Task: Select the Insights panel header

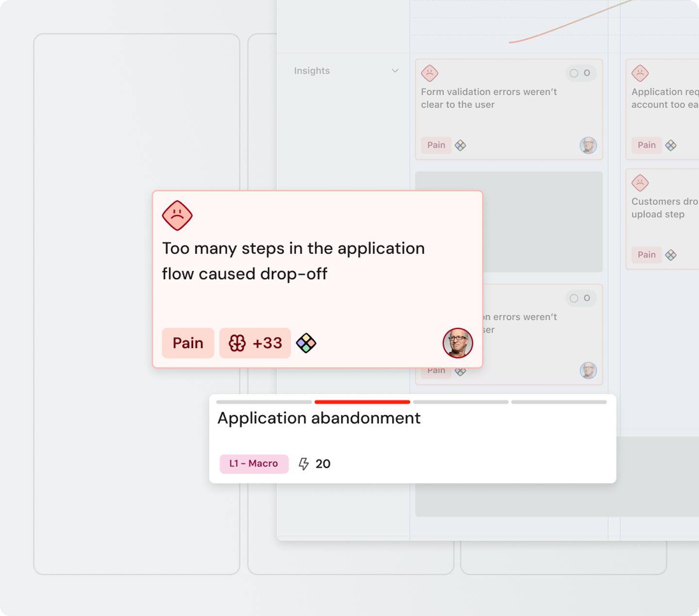Action: click(x=311, y=71)
